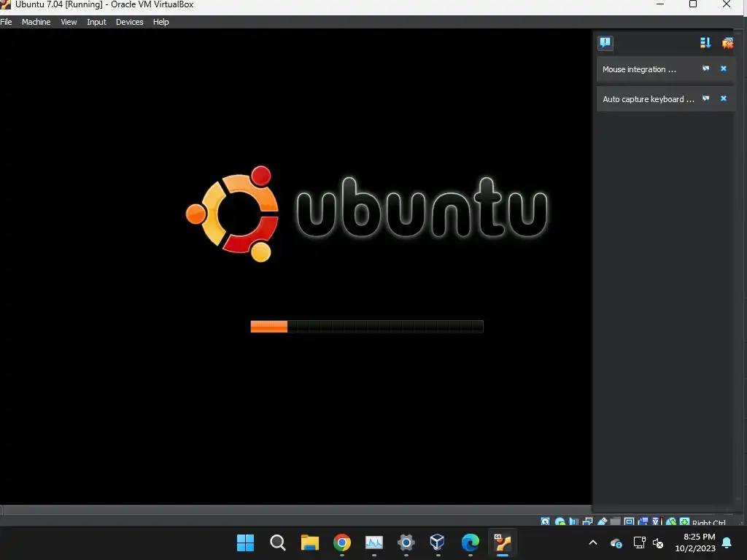The image size is (747, 560).
Task: Show hidden system tray icons
Action: 593,542
